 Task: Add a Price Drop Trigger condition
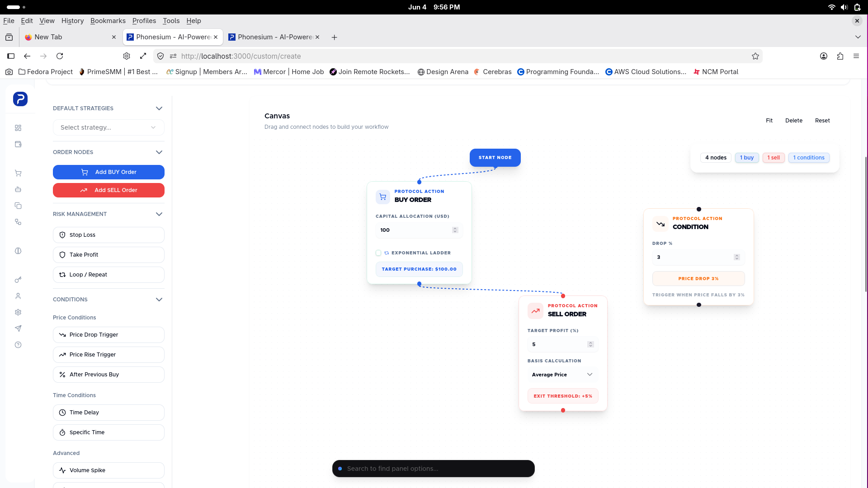(x=108, y=335)
